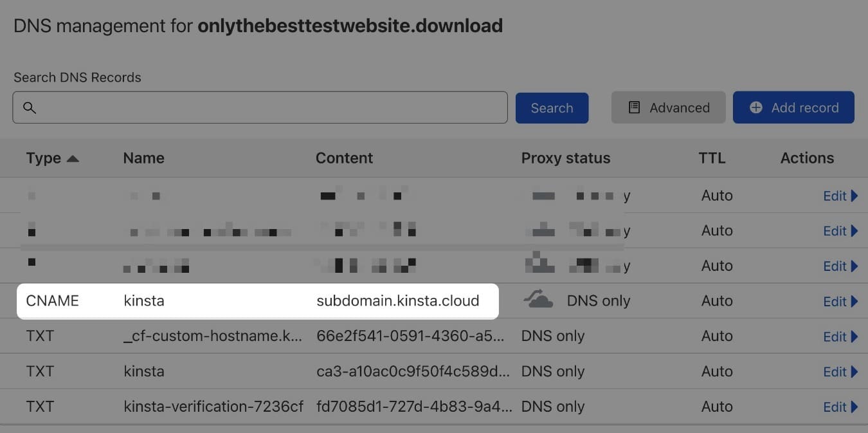Select the Proxy status column header
868x433 pixels.
click(565, 158)
